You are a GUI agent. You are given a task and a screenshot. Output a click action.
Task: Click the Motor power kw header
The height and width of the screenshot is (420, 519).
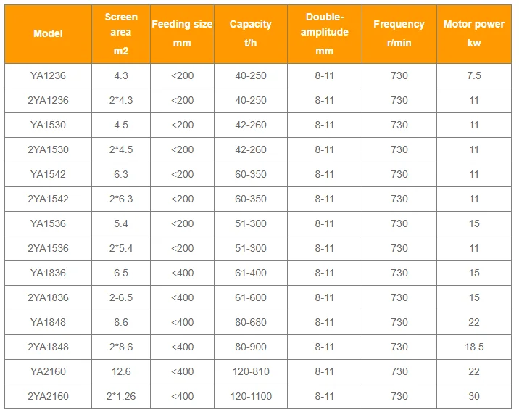pyautogui.click(x=474, y=33)
